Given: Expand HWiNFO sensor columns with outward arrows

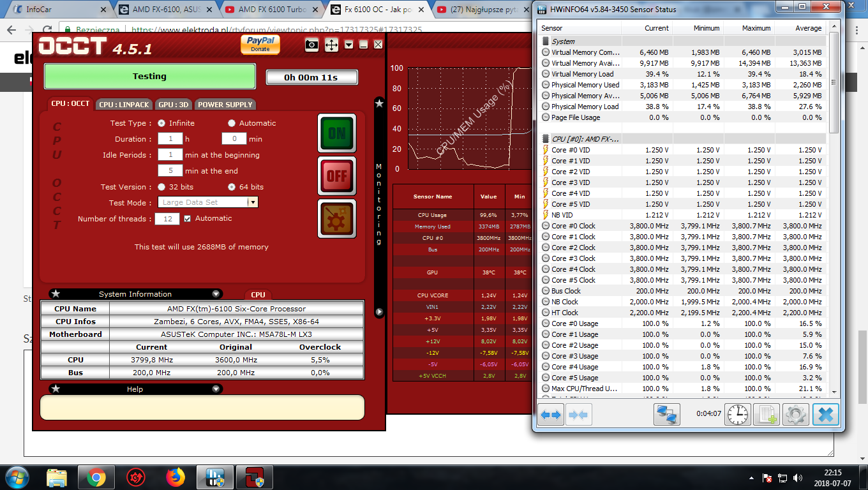Looking at the screenshot, I should pos(551,415).
